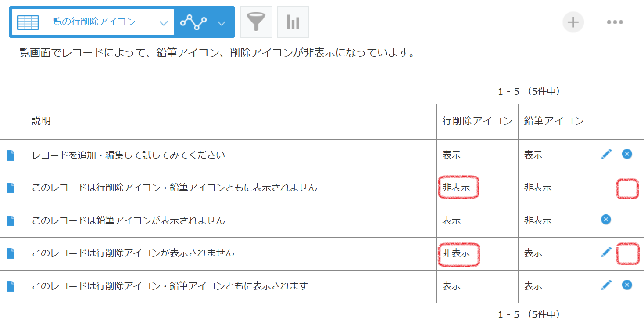Edit the first record with the pencil icon
The image size is (644, 325).
point(606,154)
